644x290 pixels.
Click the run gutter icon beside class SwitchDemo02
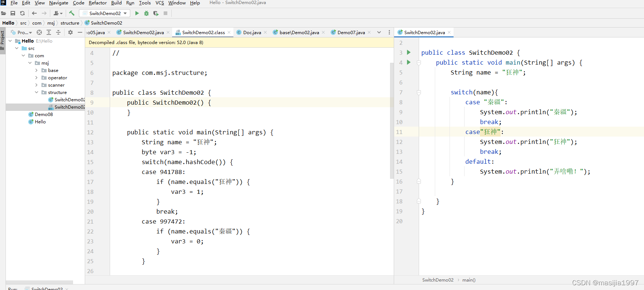coord(409,52)
